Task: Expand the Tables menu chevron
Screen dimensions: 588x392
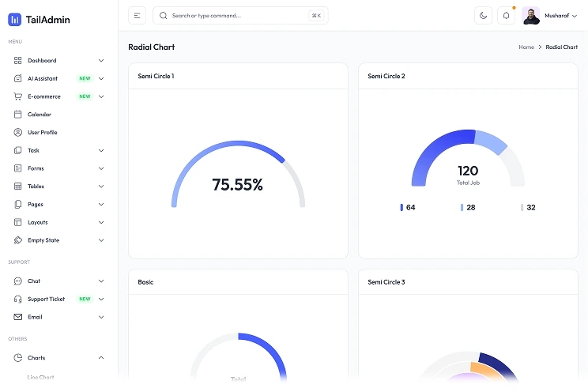Action: pyautogui.click(x=101, y=186)
